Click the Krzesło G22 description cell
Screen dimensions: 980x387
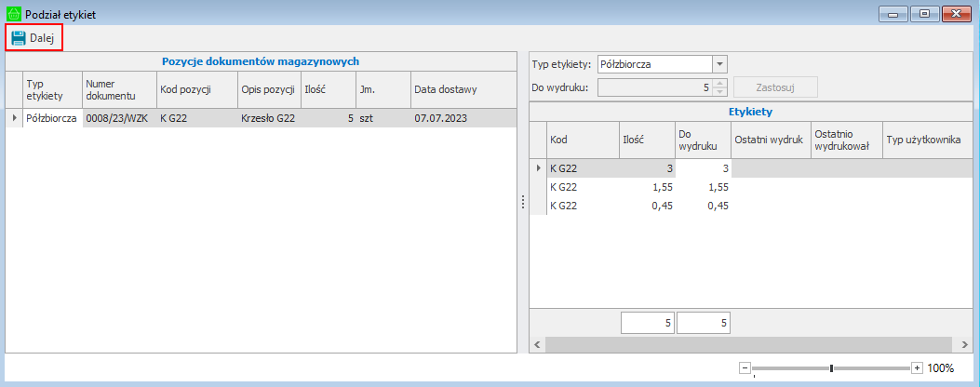268,118
